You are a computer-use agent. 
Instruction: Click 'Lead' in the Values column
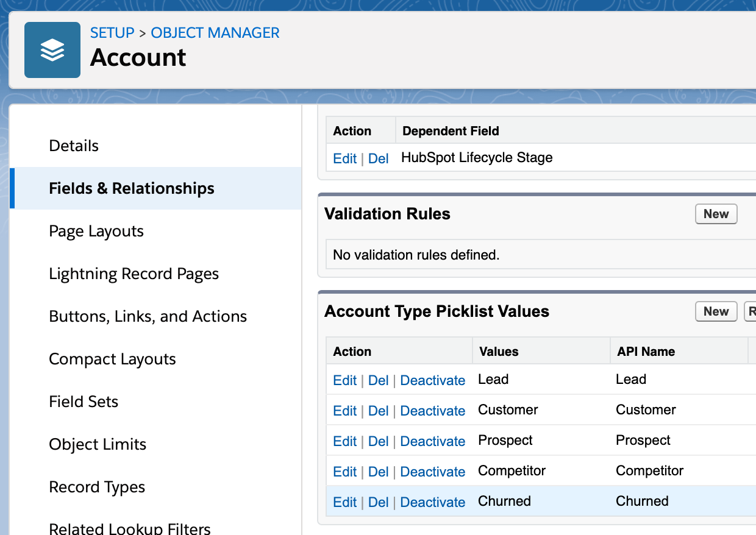coord(493,379)
